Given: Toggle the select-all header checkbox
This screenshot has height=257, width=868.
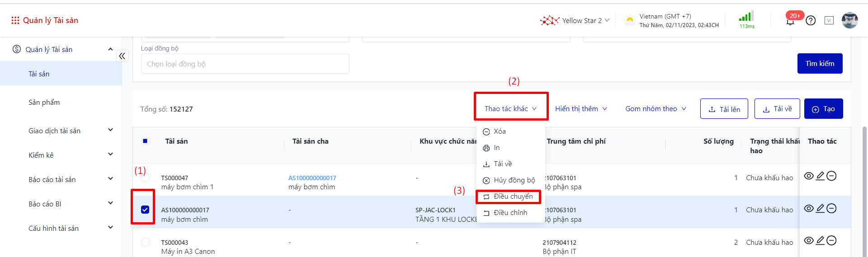Looking at the screenshot, I should pos(145,141).
